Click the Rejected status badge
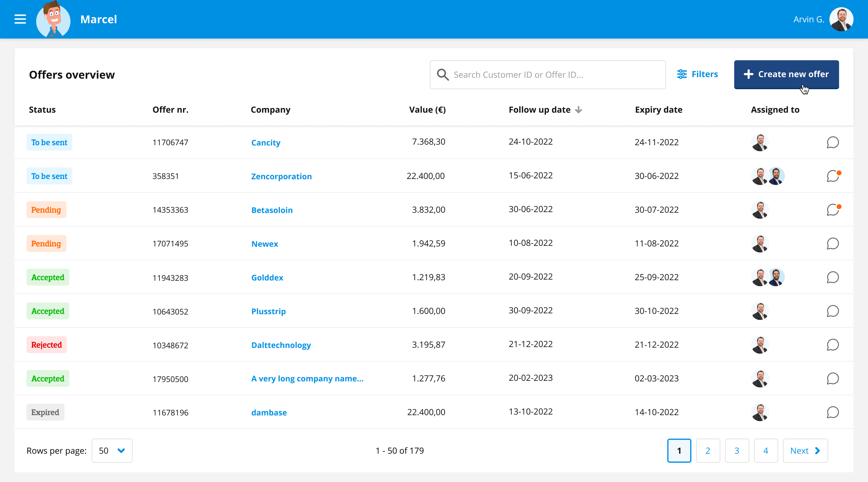 pyautogui.click(x=46, y=345)
